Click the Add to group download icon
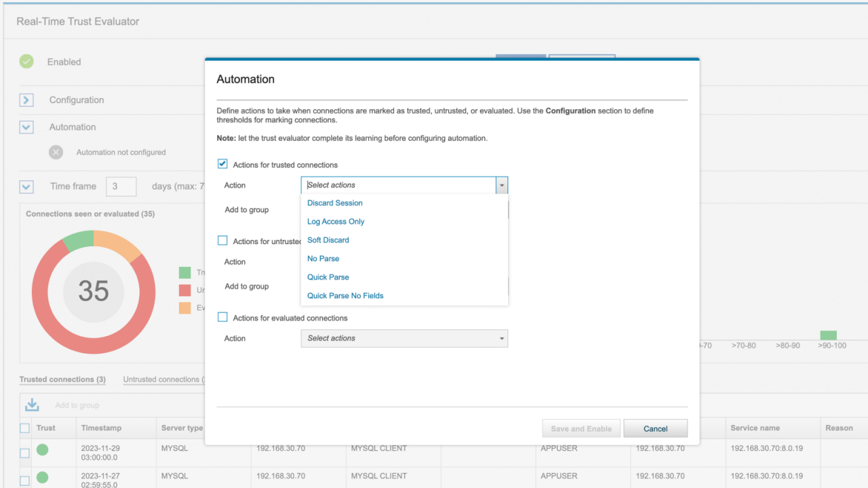The height and width of the screenshot is (488, 868). (31, 405)
